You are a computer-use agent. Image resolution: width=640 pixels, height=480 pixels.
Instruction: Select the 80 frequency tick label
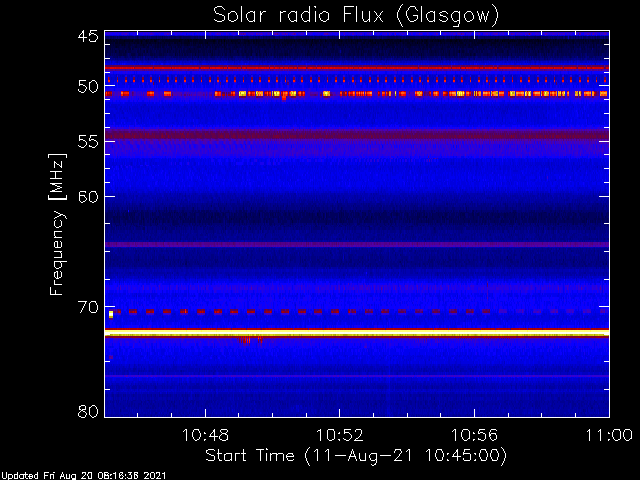(x=88, y=411)
